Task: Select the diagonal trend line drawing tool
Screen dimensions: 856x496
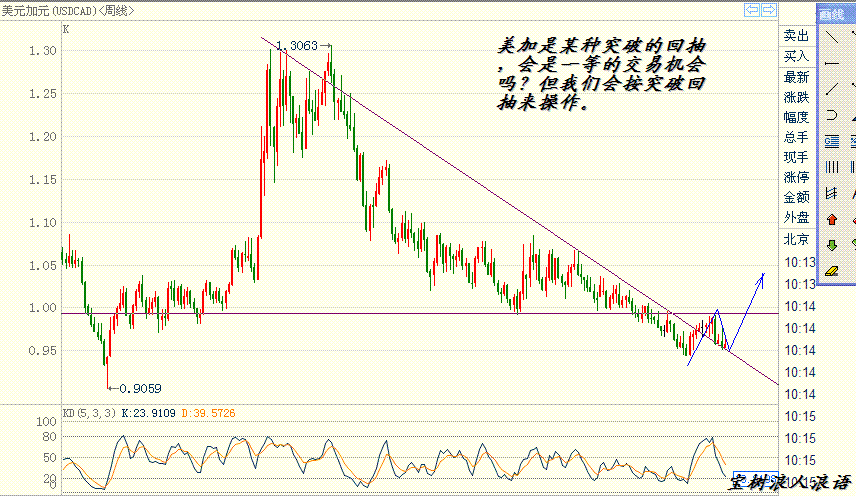Action: coord(832,38)
